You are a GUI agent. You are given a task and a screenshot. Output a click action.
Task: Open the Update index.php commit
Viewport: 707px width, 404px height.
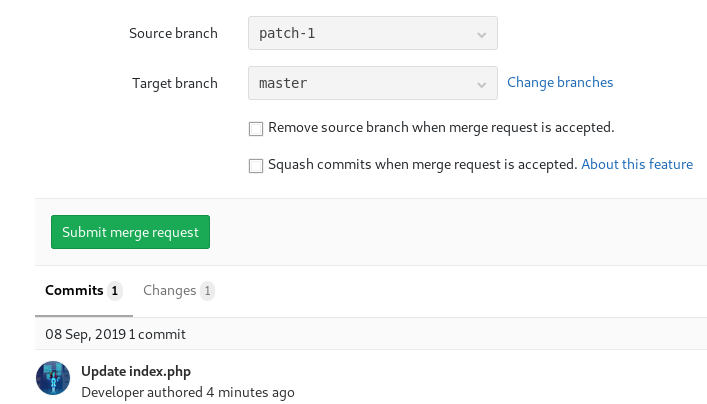pos(135,372)
